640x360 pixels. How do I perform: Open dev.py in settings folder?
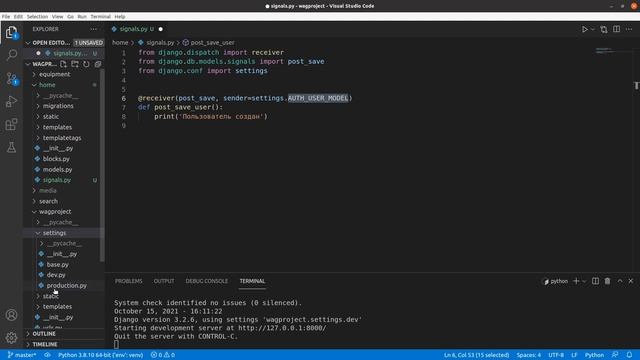pyautogui.click(x=56, y=275)
